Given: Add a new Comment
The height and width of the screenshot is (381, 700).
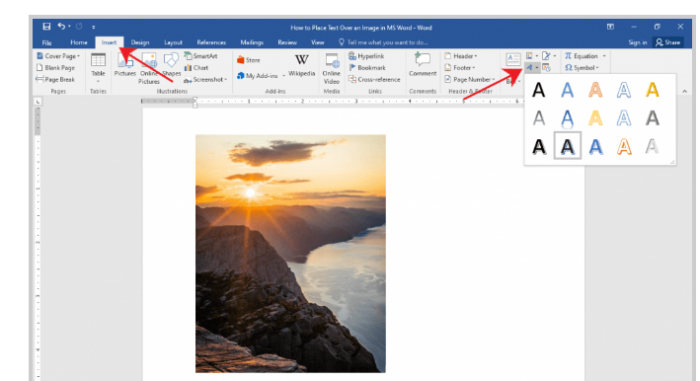Looking at the screenshot, I should 422,65.
